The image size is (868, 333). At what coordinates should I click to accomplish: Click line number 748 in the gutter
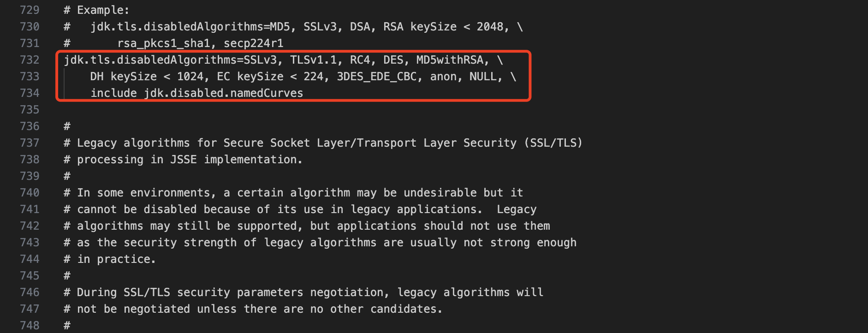coord(30,326)
